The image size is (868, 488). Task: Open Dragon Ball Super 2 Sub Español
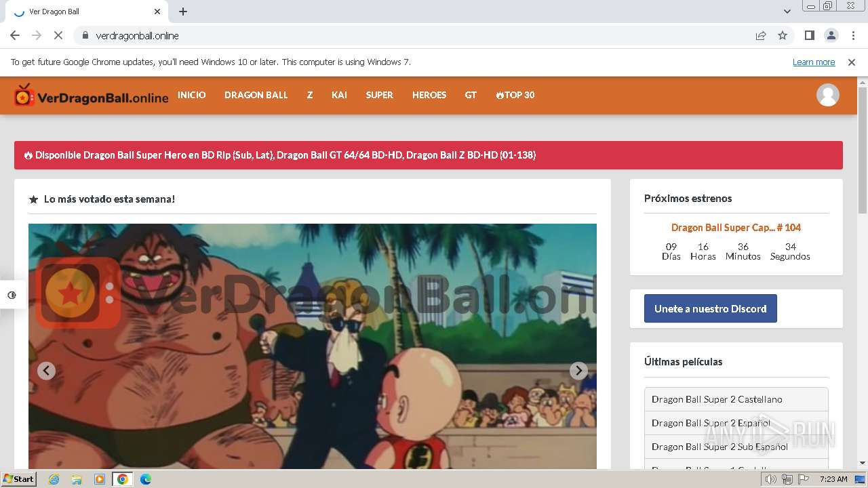pyautogui.click(x=736, y=447)
